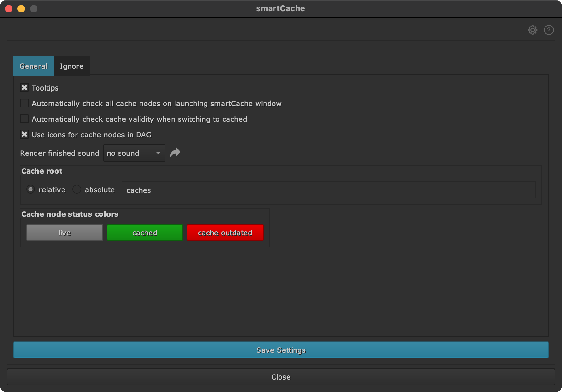
Task: Minimize the smartCache window
Action: coord(21,9)
